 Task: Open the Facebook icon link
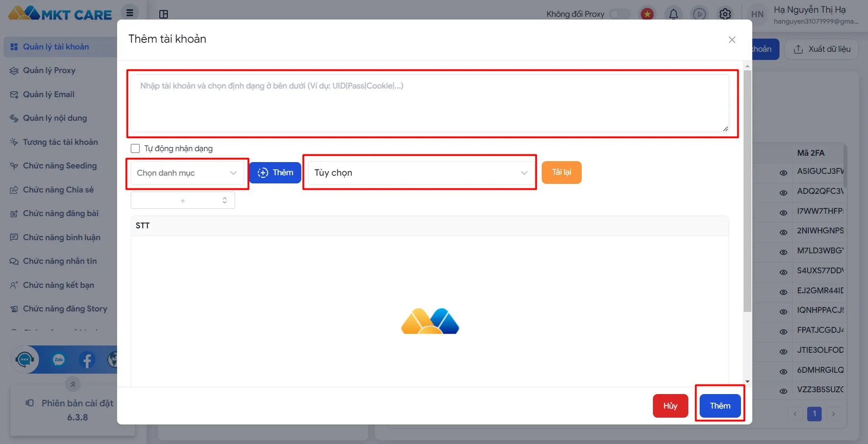coord(87,360)
